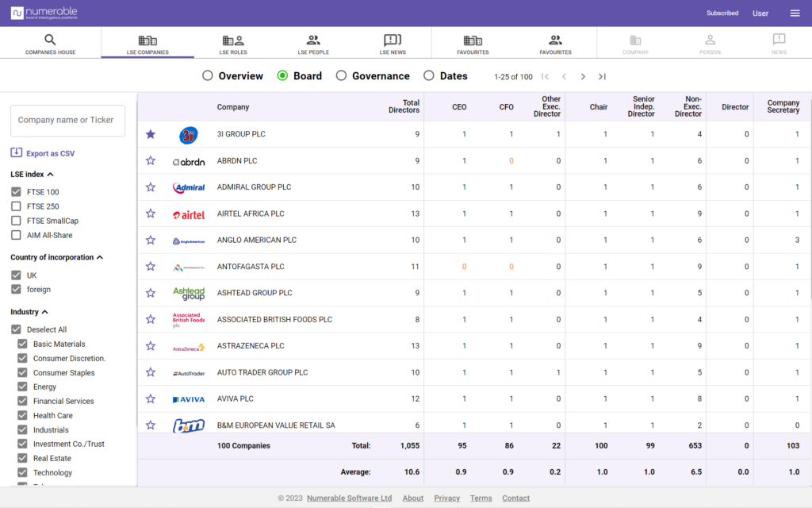Click the Non-Exec. Director column header
The height and width of the screenshot is (508, 812).
[x=688, y=106]
